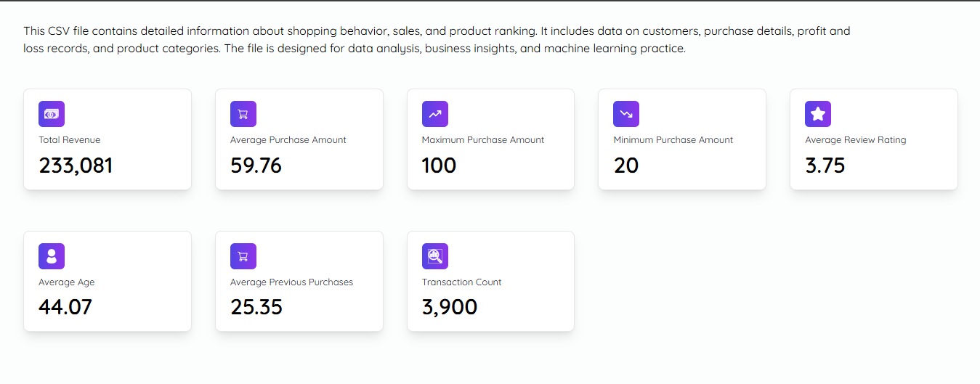980x384 pixels.
Task: Select the 3.75 rating value
Action: point(825,166)
